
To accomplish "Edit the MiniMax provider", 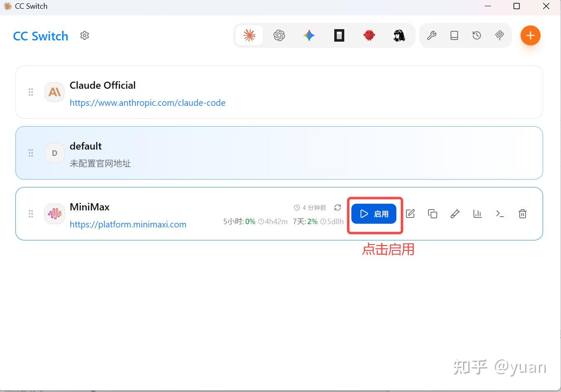I will coord(410,214).
